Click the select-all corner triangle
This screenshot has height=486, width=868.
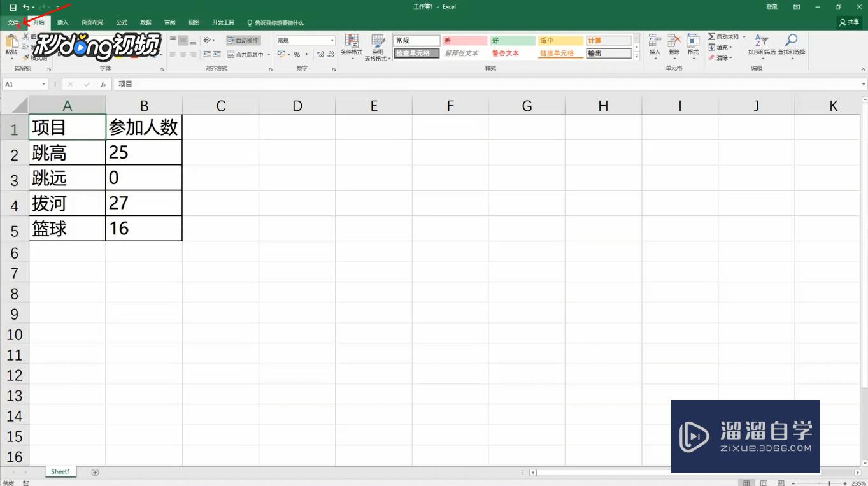[19, 105]
